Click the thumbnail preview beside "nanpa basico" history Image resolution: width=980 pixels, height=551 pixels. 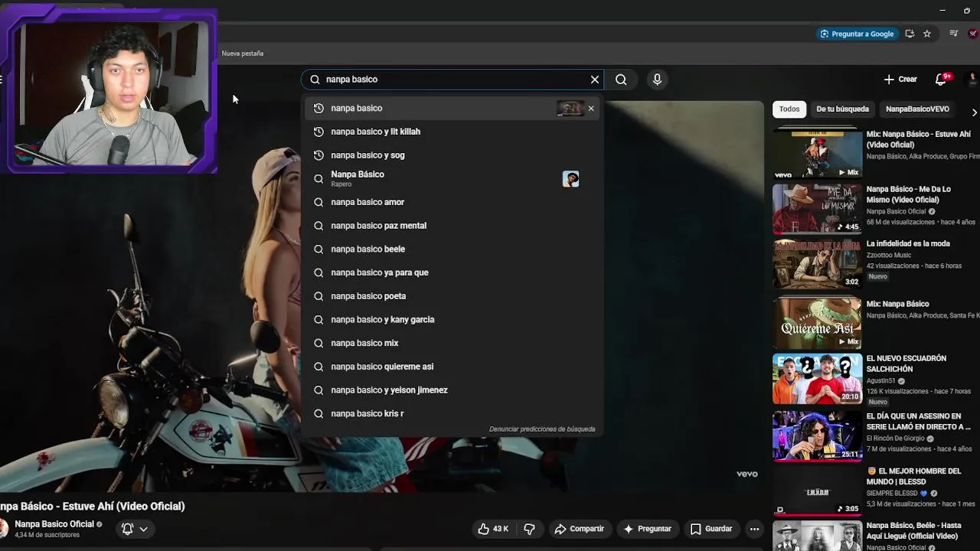tap(570, 108)
